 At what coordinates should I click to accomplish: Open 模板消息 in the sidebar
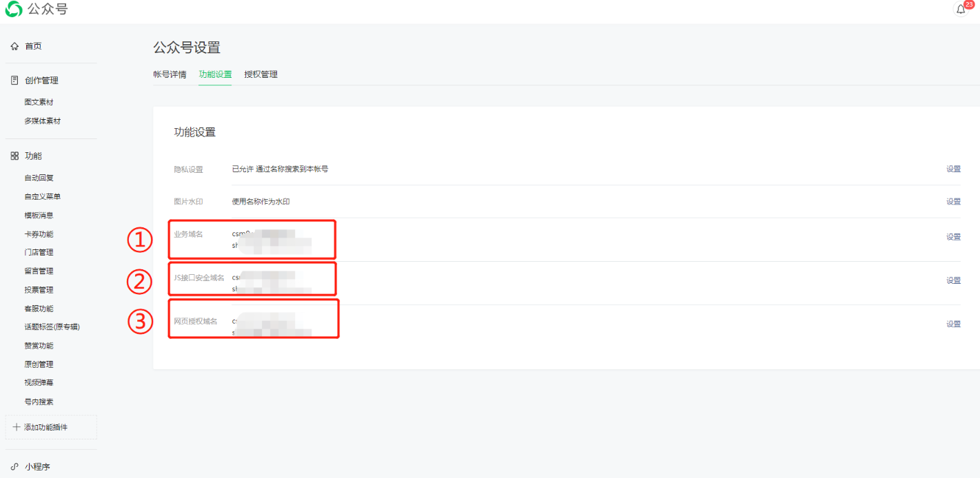tap(39, 215)
